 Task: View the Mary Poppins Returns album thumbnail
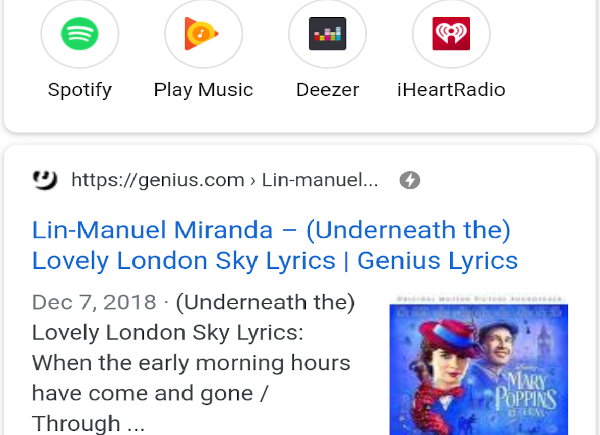pyautogui.click(x=478, y=365)
